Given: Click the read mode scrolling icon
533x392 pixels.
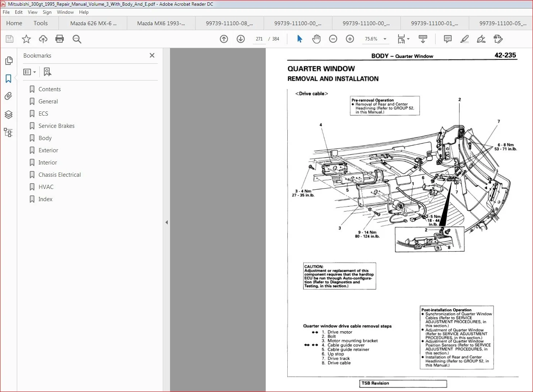Looking at the screenshot, I should tap(423, 39).
